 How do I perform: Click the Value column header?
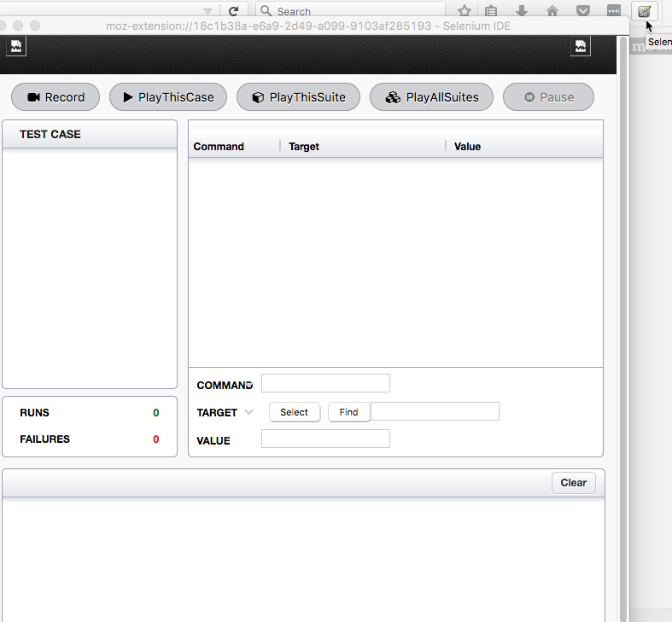467,147
